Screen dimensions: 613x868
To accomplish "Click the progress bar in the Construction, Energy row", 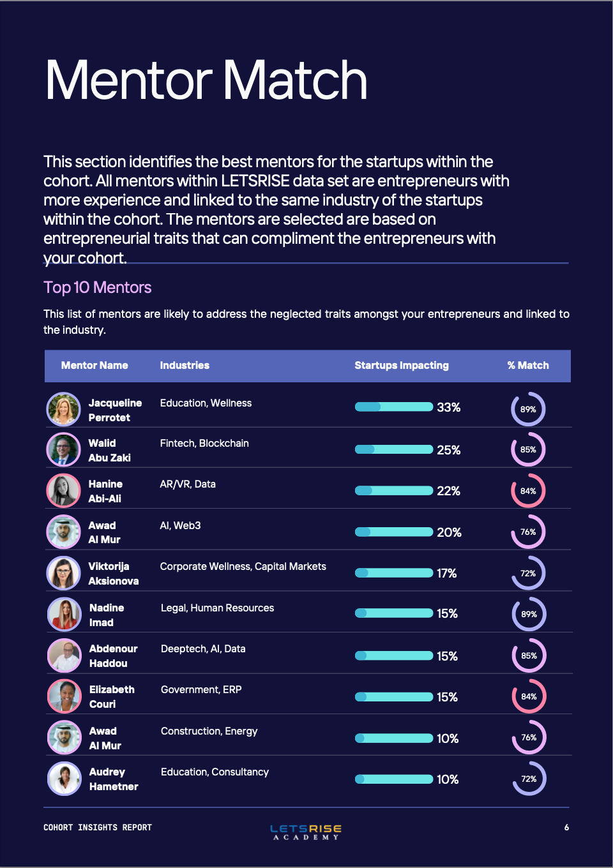I will click(x=394, y=738).
